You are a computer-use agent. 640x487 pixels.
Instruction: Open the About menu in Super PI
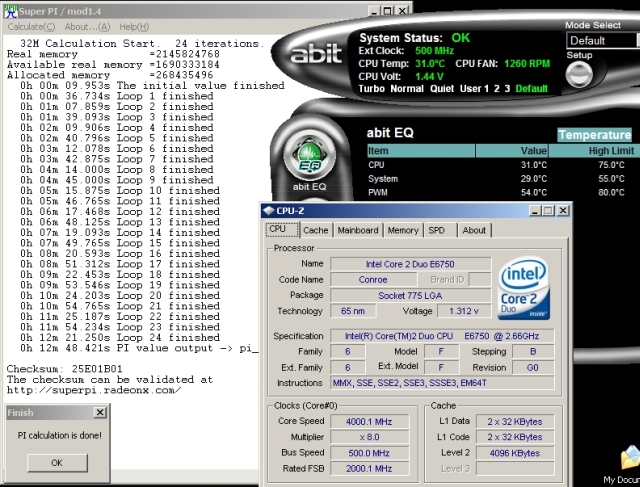[x=87, y=27]
